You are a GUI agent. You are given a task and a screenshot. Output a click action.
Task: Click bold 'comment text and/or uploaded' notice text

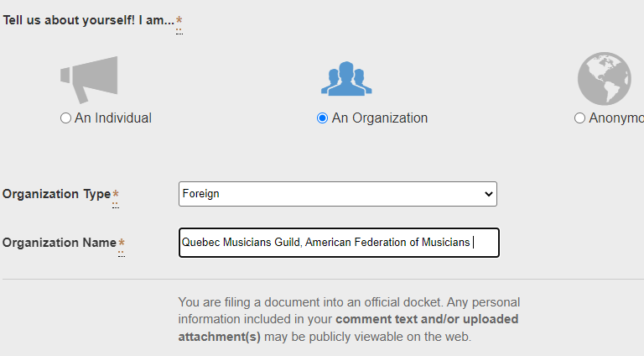pyautogui.click(x=427, y=319)
